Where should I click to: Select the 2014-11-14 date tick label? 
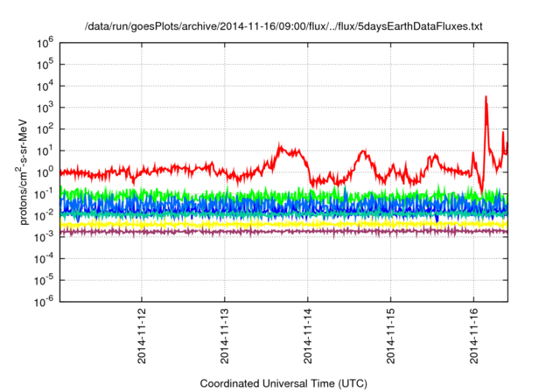(x=308, y=335)
